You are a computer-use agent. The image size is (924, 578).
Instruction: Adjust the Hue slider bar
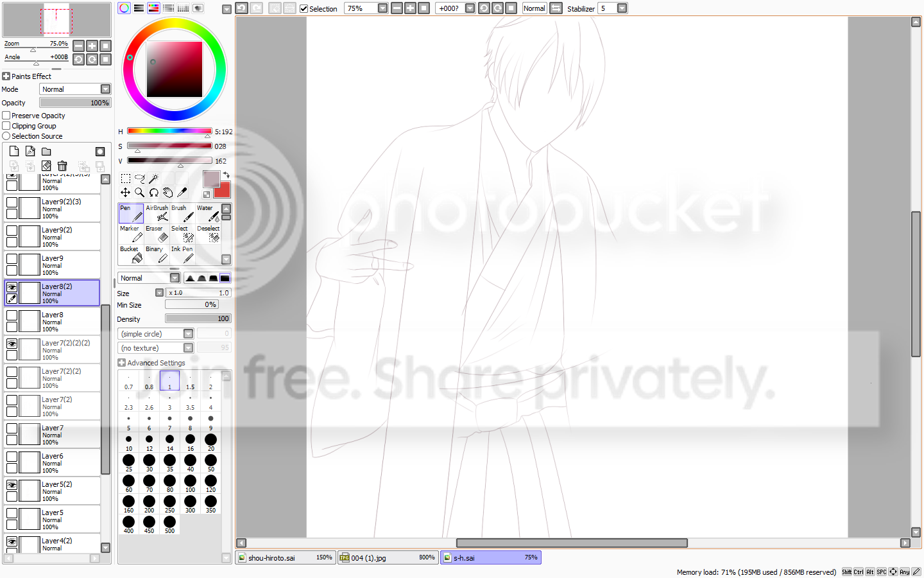click(169, 131)
